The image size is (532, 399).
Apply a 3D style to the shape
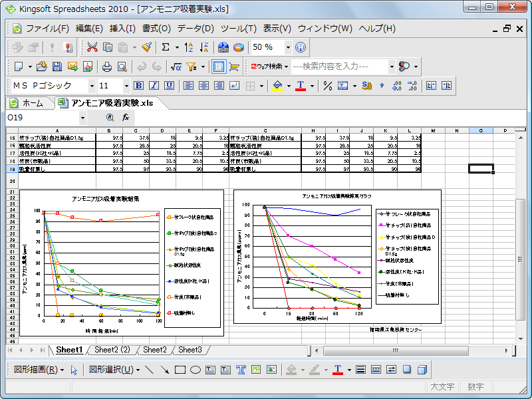(x=422, y=370)
